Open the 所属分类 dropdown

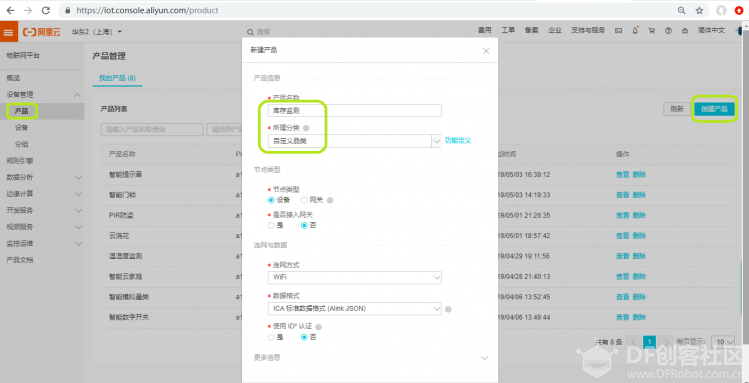click(x=354, y=140)
